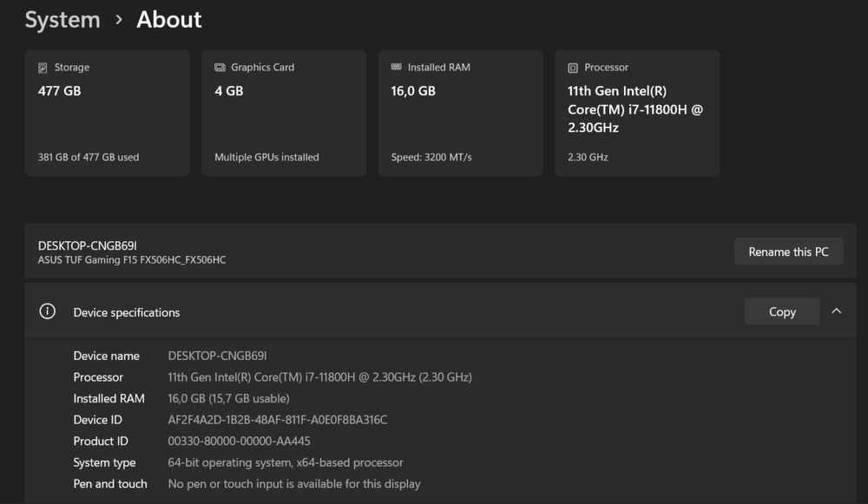Click the Product ID value 00330-80000-00000-AA445
Screen dimensions: 868x504
(x=239, y=441)
